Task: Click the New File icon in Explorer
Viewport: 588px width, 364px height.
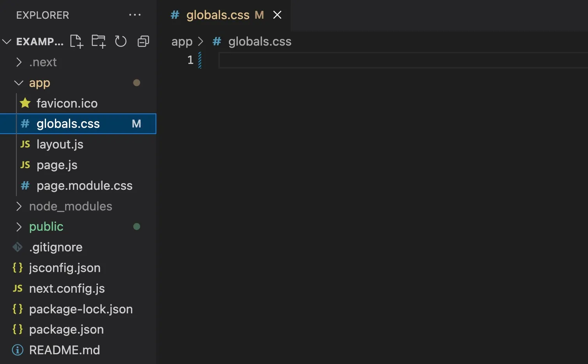Action: pos(77,41)
